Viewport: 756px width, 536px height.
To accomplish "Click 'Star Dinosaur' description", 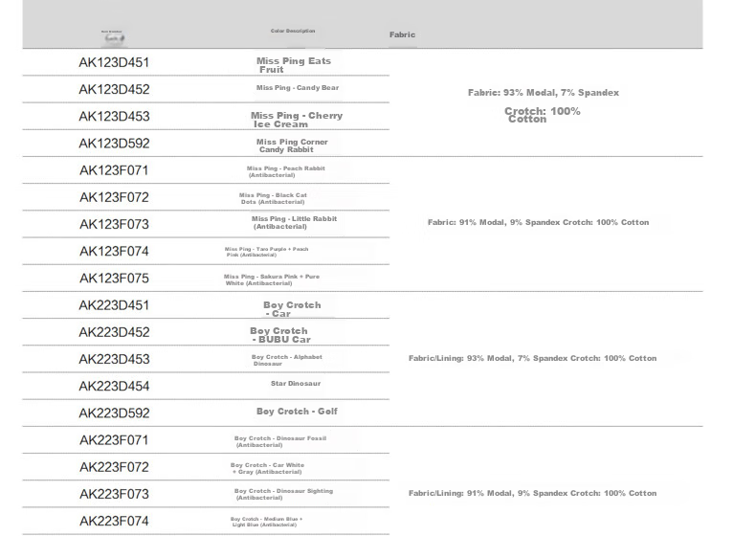I will (296, 384).
